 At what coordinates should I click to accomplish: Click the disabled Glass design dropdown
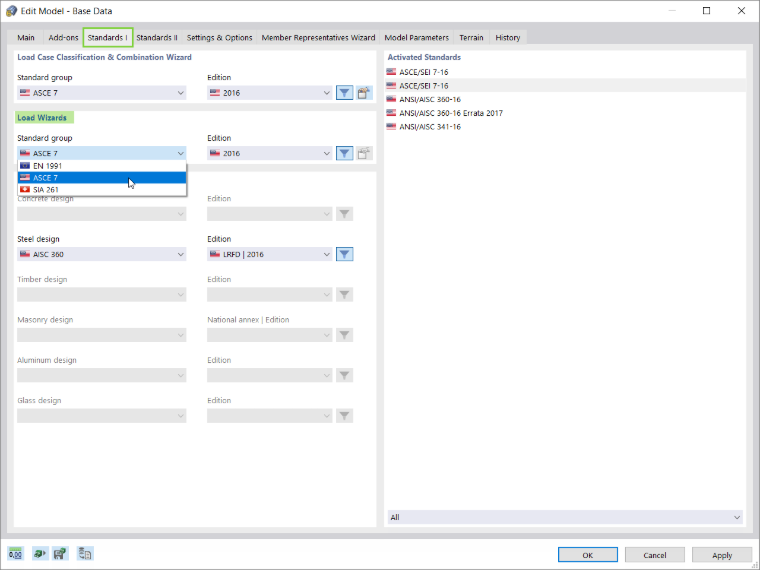(x=102, y=415)
